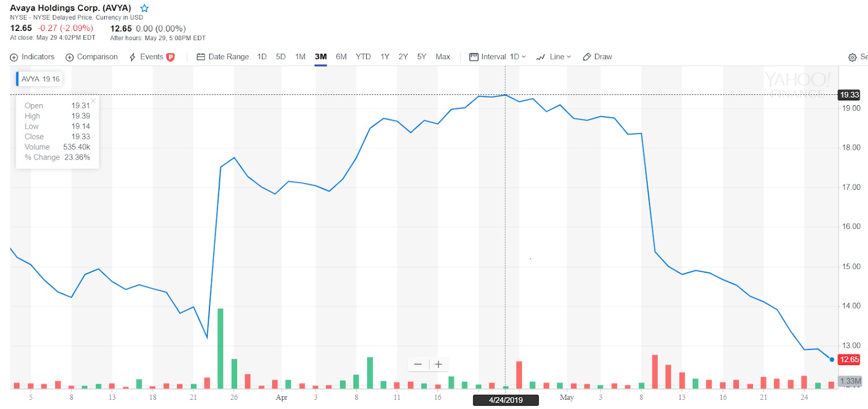Select the 5Y time range
Viewport: 868px width, 409px height.
point(422,57)
